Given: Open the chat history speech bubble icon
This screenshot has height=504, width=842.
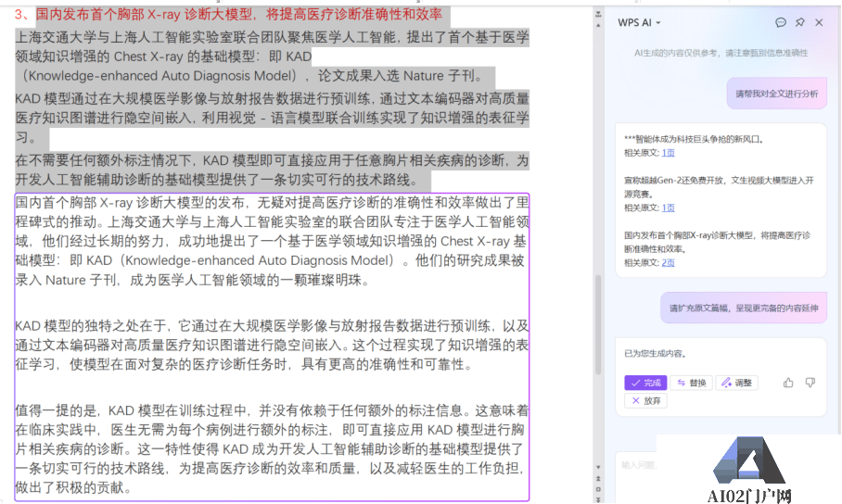Looking at the screenshot, I should [x=781, y=22].
